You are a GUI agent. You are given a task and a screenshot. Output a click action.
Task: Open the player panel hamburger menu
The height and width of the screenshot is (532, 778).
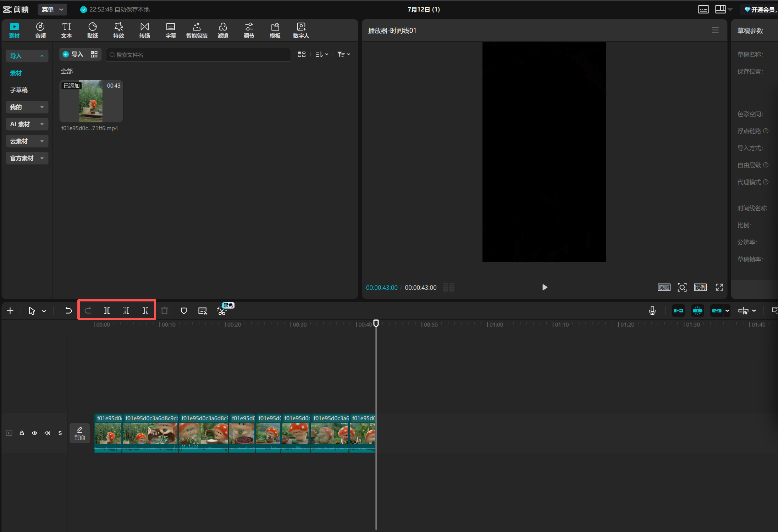coord(715,30)
